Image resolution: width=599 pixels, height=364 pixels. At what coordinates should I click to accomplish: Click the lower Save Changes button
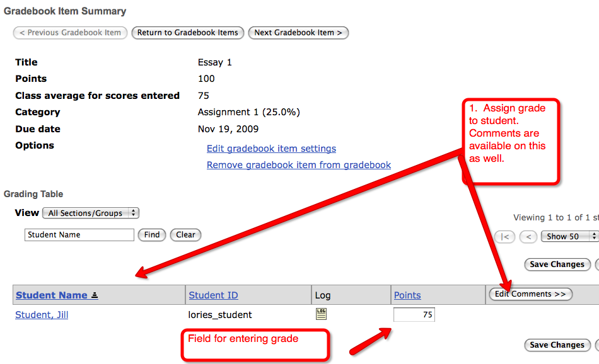pyautogui.click(x=557, y=345)
